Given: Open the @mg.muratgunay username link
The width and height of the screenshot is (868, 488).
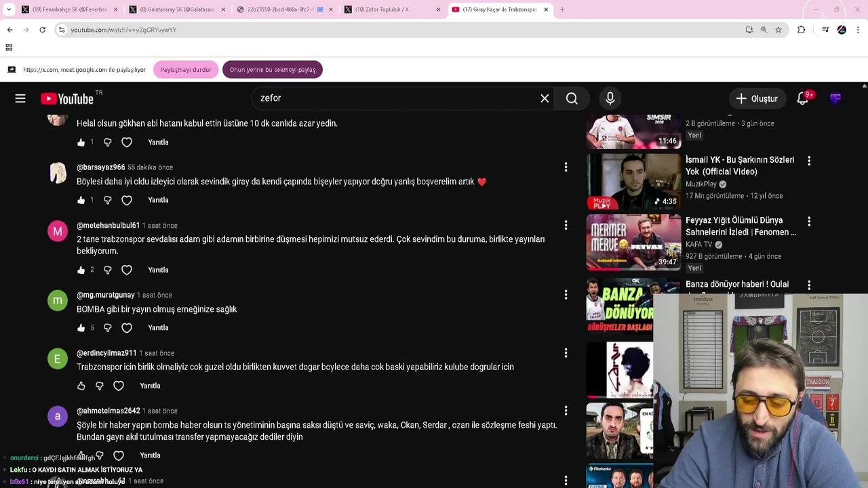Looking at the screenshot, I should tap(105, 295).
